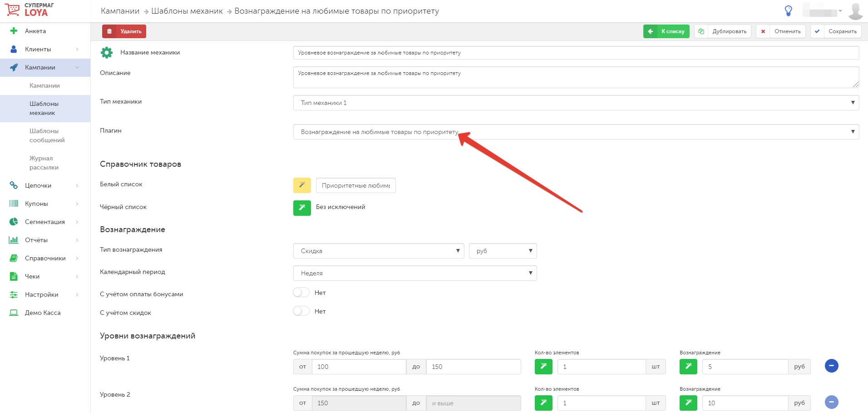
Task: Open the Тип вознаграждения Скидка dropdown
Action: (x=379, y=251)
